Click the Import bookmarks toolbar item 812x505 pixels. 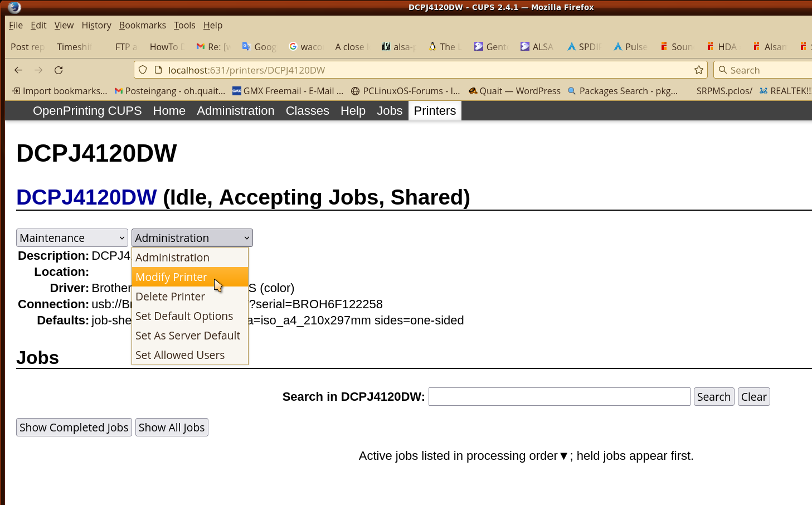point(60,91)
